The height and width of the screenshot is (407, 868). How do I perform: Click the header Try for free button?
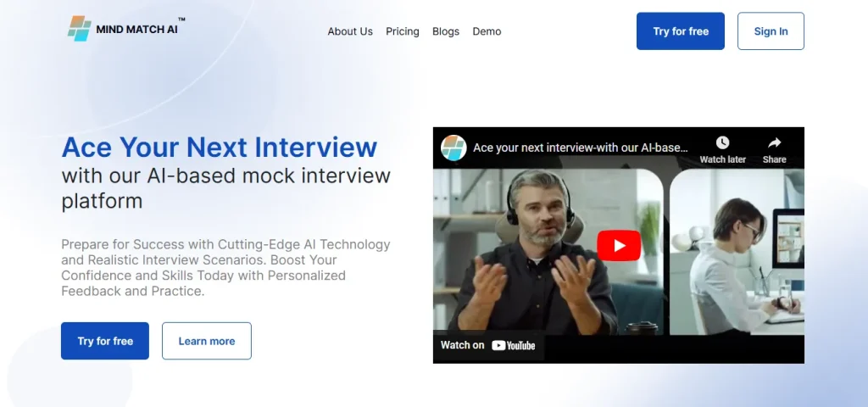tap(681, 31)
